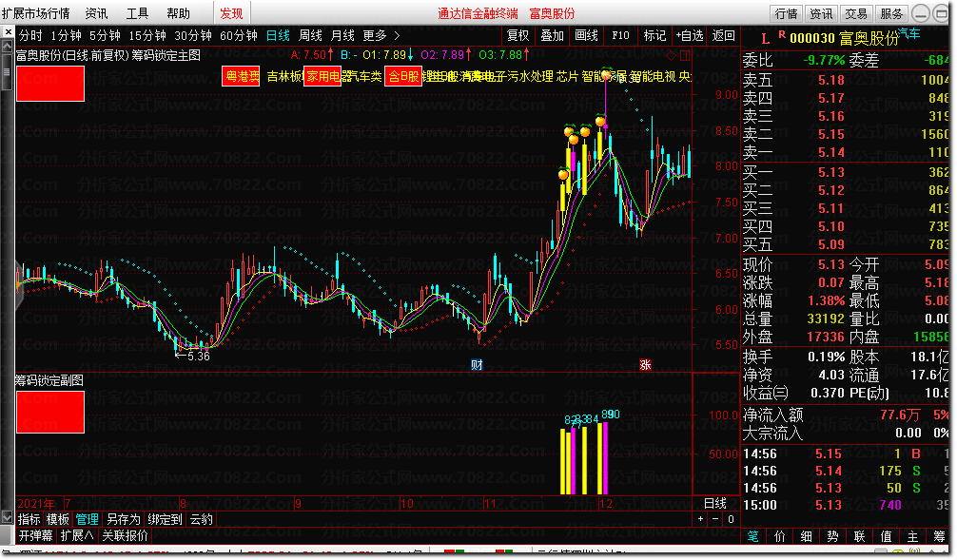The width and height of the screenshot is (957, 560).
Task: Switch the chart to the 分时 period
Action: 30,35
